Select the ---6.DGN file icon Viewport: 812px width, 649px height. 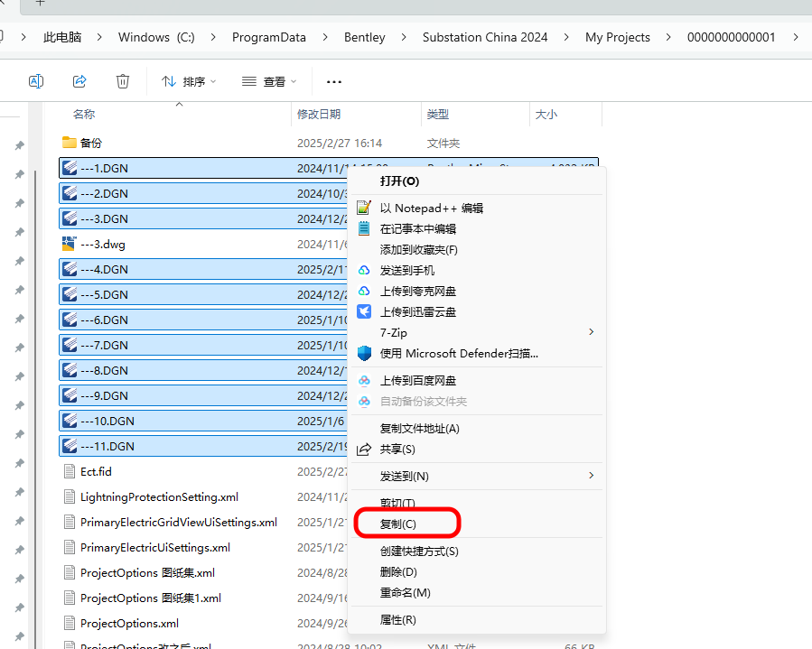click(x=70, y=320)
